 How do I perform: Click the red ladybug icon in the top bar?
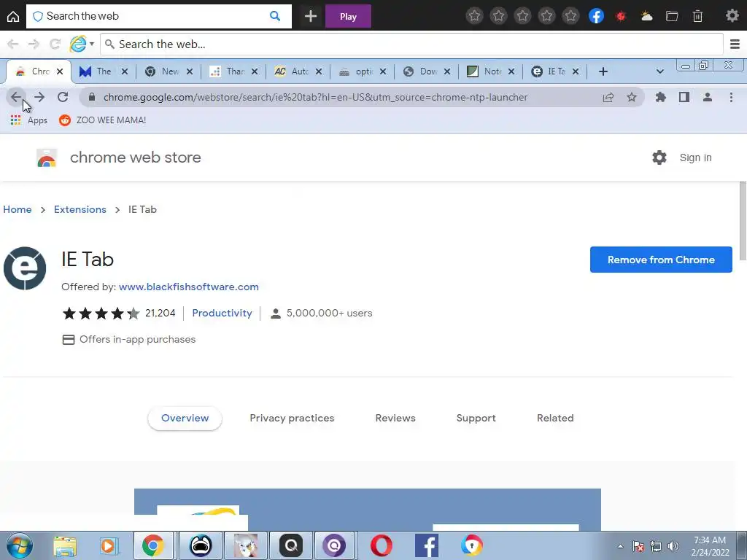coord(620,16)
